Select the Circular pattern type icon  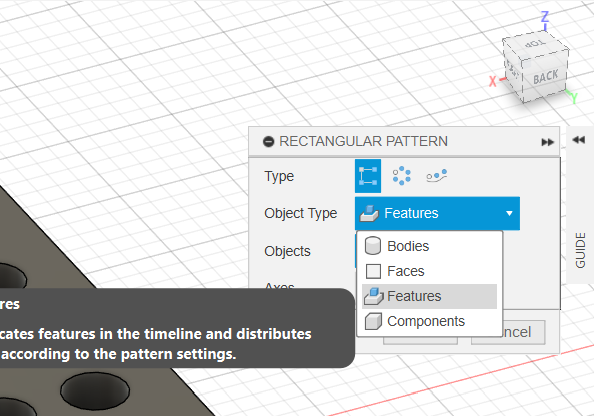coord(402,176)
